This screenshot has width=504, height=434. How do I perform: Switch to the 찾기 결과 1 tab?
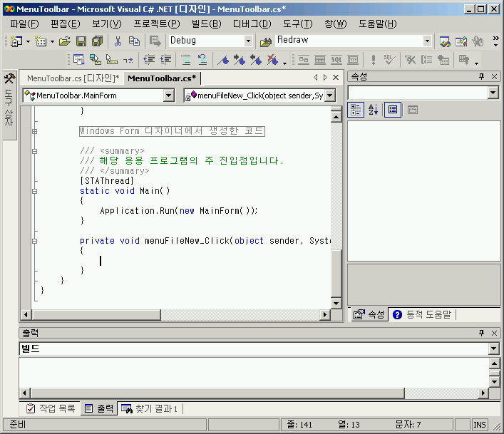click(150, 408)
